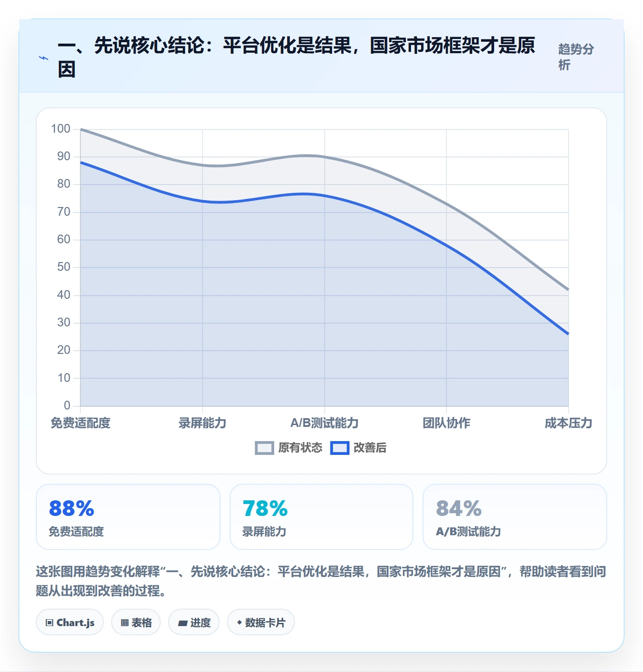This screenshot has width=643, height=672.
Task: Select the 84% value in the stat card
Action: 459,509
